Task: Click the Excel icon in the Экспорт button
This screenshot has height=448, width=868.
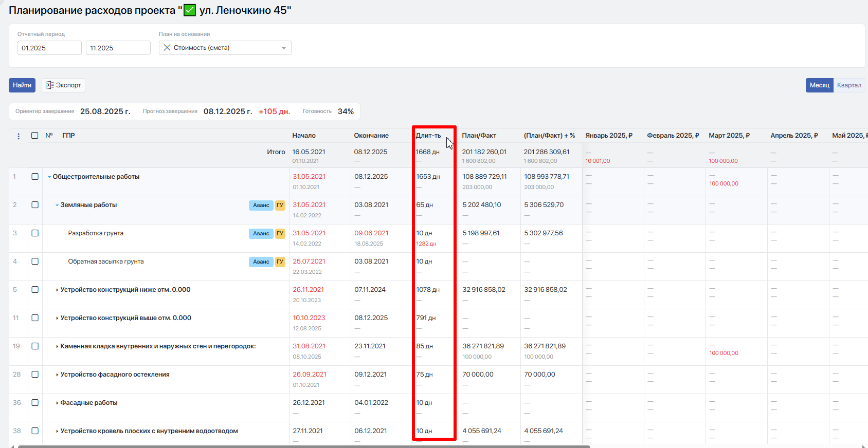Action: pos(49,85)
